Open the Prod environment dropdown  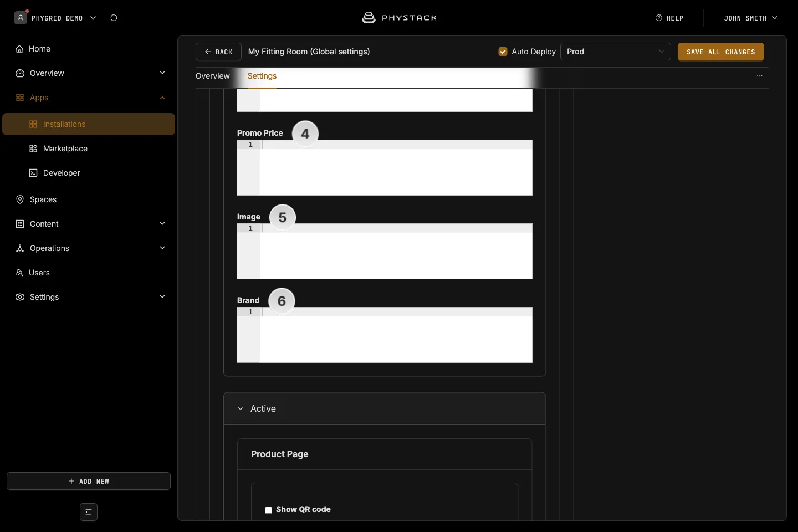pyautogui.click(x=616, y=52)
